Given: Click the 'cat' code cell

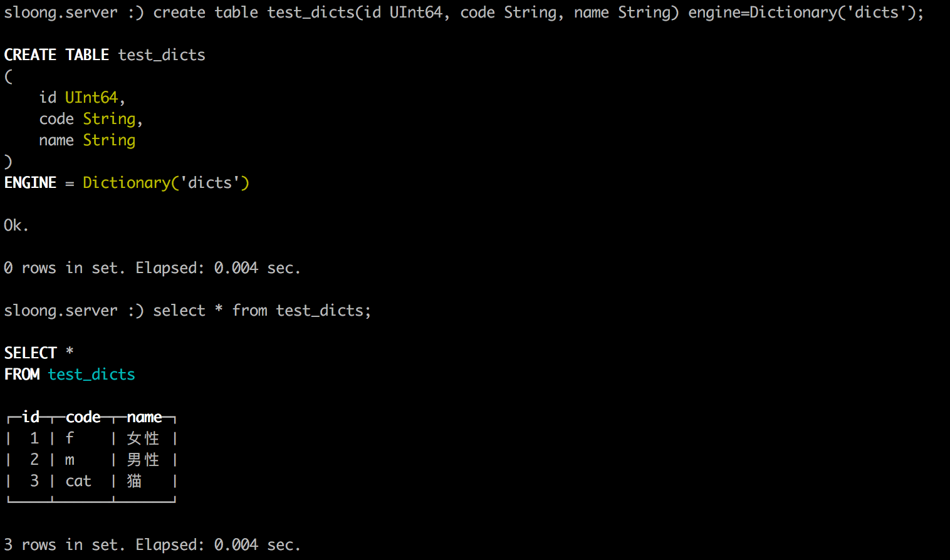Looking at the screenshot, I should coord(78,481).
